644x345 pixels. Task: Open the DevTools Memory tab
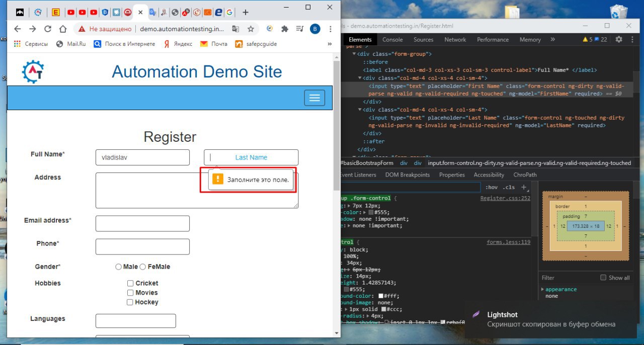pyautogui.click(x=530, y=40)
